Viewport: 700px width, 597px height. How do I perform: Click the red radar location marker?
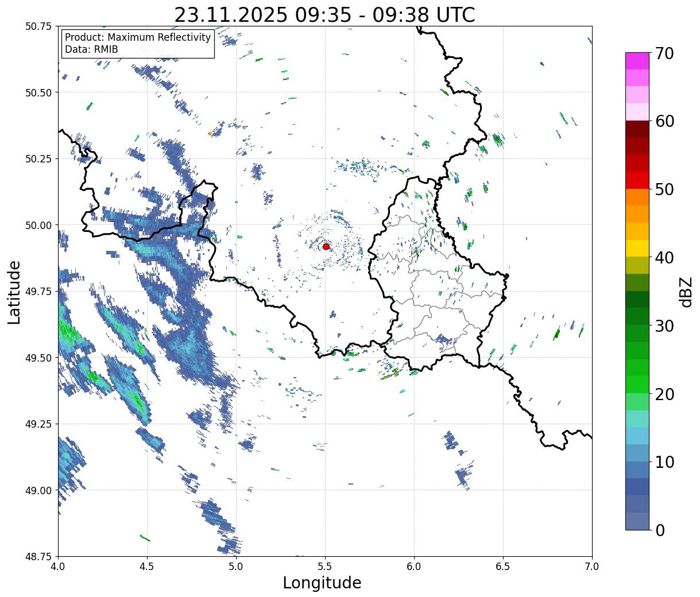pos(326,246)
